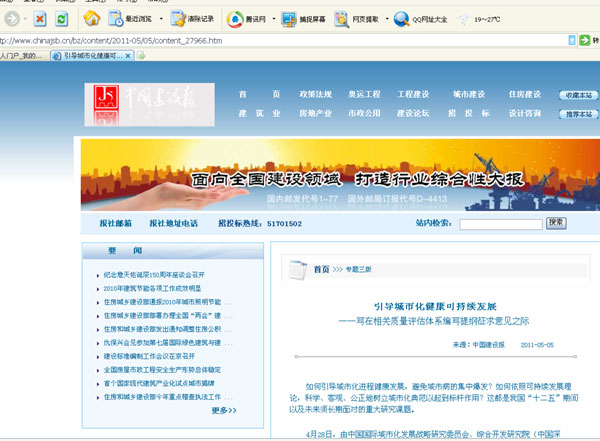Click the 收藏本站 bookmark site button
600x441 pixels.
(578, 95)
